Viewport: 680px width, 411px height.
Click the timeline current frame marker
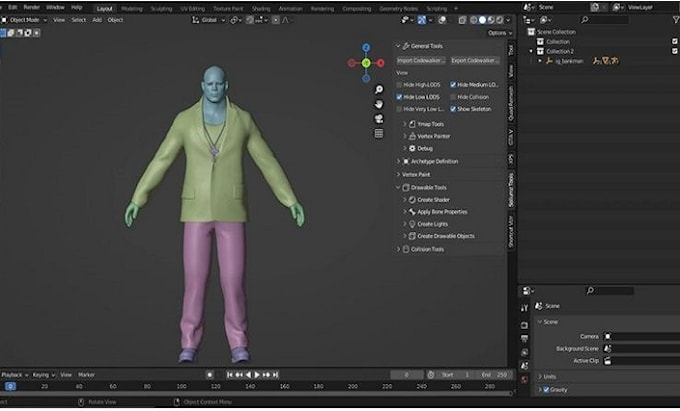(x=10, y=386)
